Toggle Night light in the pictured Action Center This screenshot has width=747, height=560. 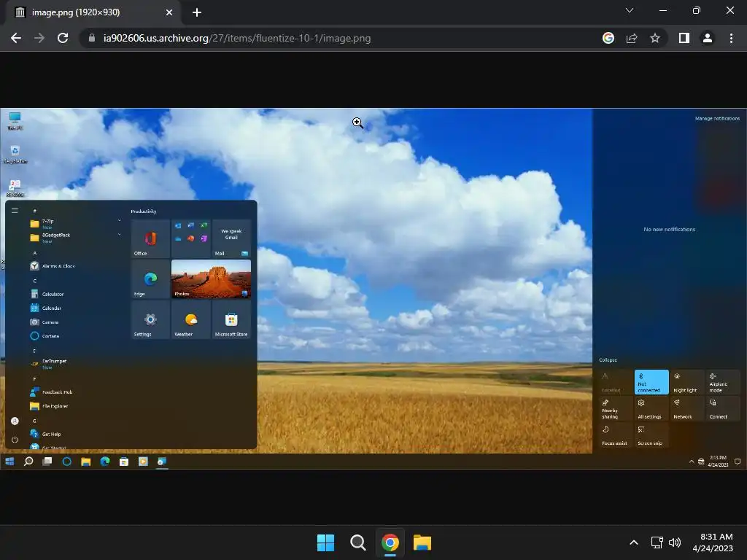687,382
